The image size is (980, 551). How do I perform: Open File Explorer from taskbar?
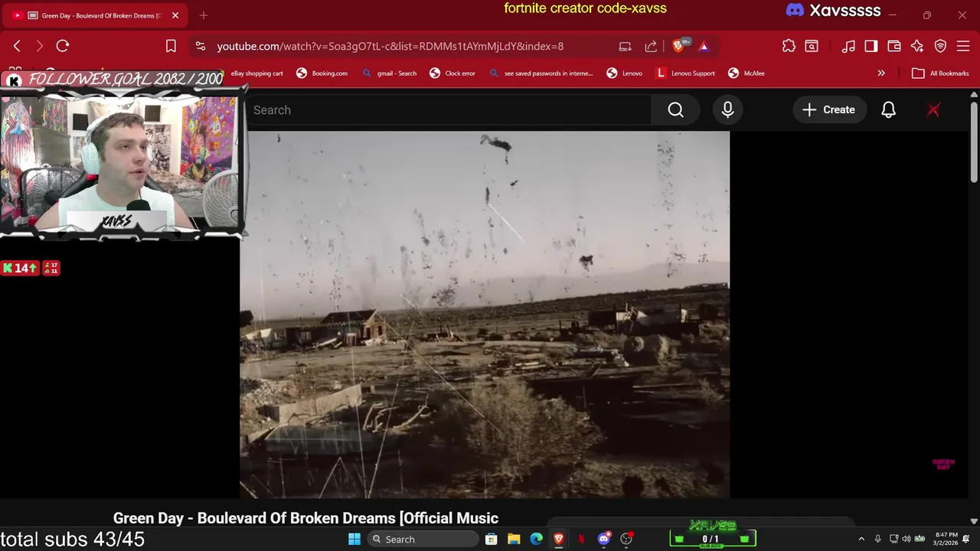pos(514,539)
